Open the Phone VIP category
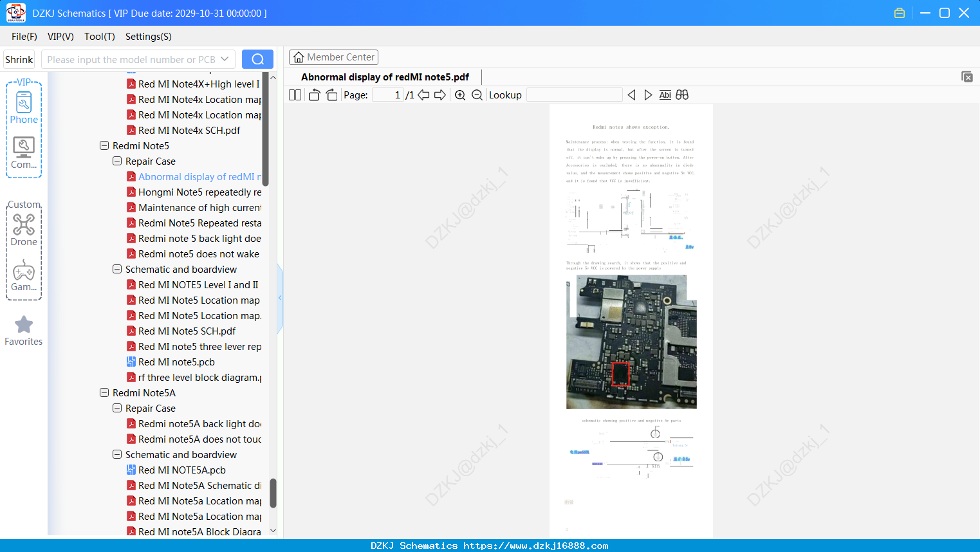980x552 pixels. pyautogui.click(x=24, y=108)
